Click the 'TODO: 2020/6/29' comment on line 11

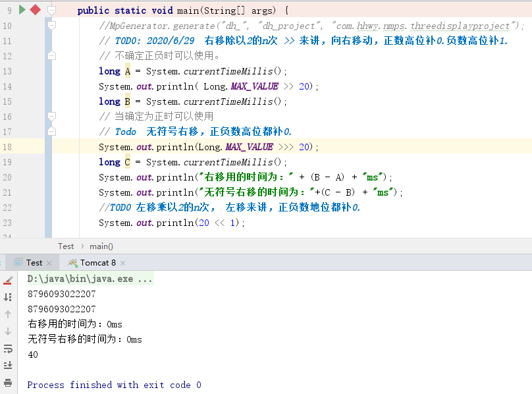[155, 41]
